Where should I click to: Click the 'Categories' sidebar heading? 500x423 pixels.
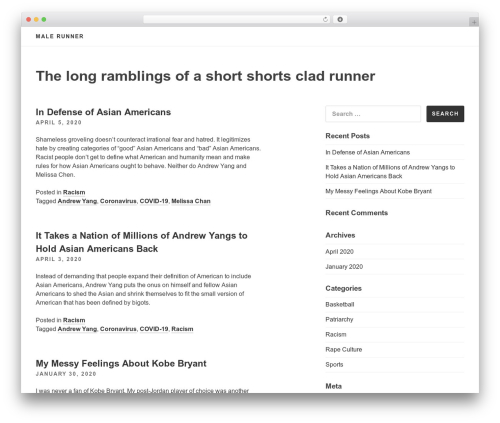(344, 288)
